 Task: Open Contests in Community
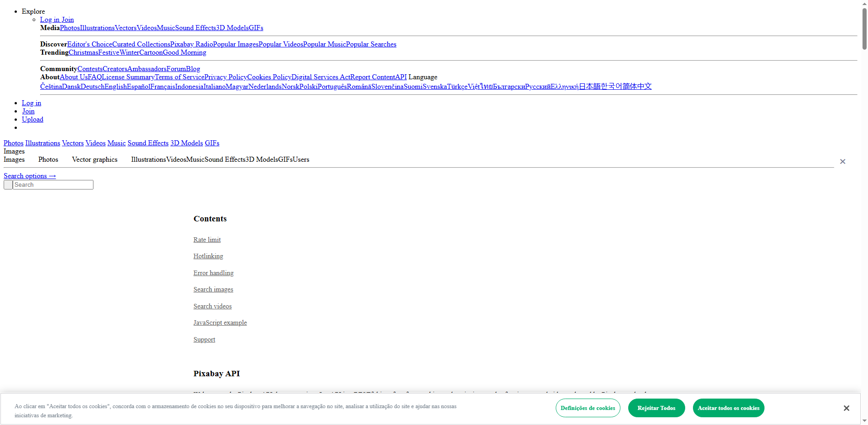(90, 69)
